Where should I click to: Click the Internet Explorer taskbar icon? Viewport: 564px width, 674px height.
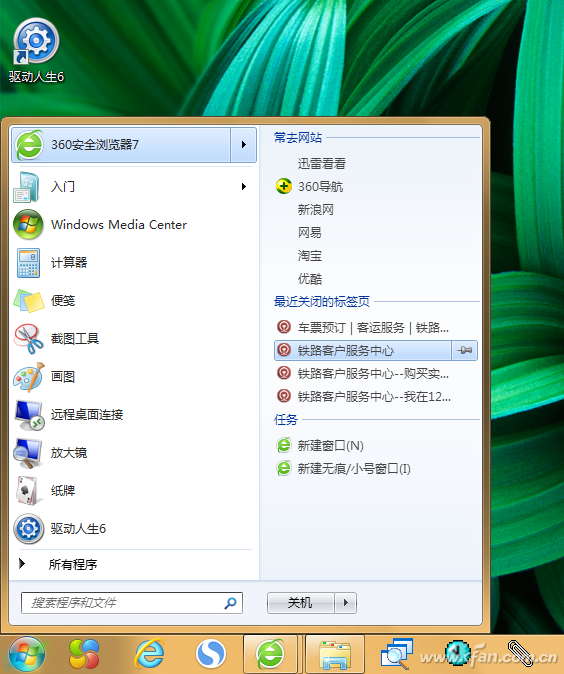[x=149, y=654]
